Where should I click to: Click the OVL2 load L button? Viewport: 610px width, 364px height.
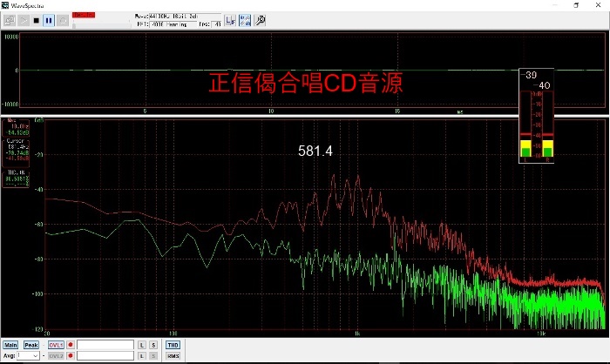tap(142, 356)
